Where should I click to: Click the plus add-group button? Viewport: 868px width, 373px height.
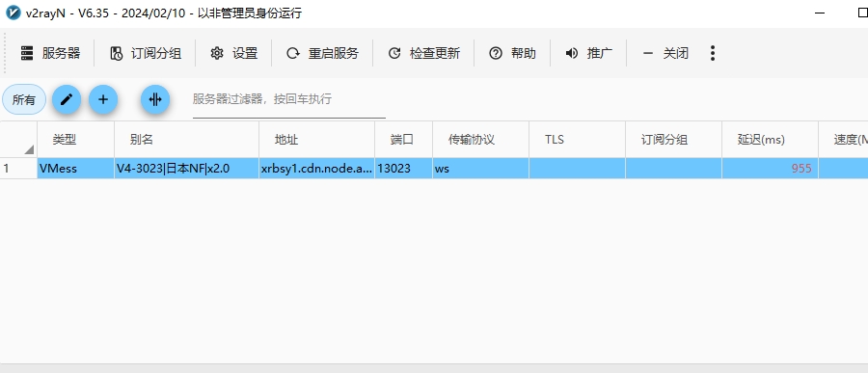coord(103,99)
